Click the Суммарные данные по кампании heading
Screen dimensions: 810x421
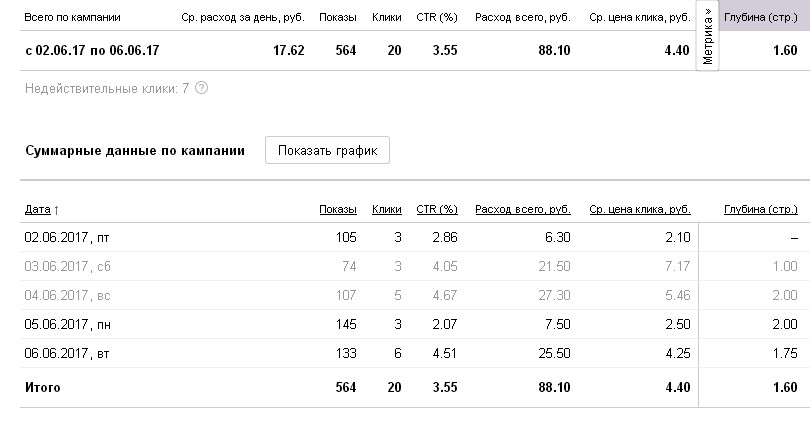133,151
